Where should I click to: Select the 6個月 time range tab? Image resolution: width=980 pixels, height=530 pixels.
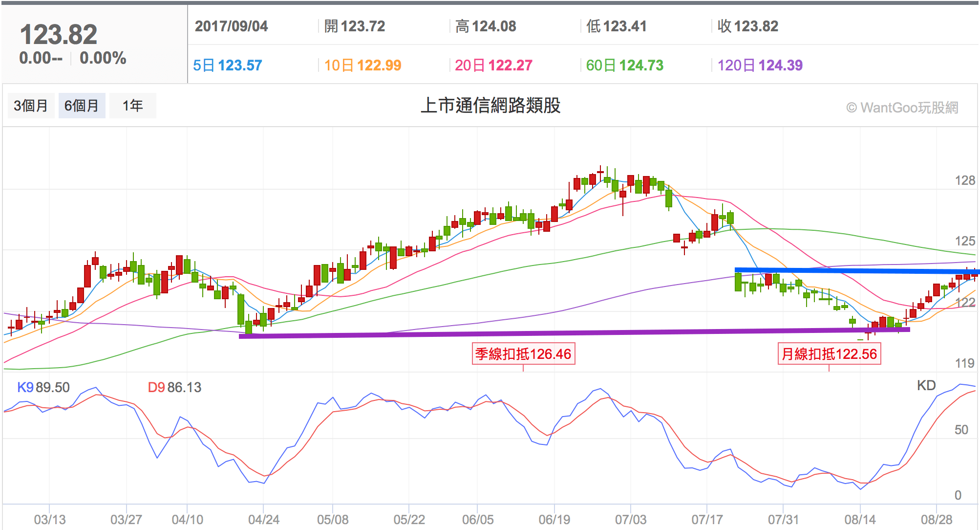(82, 106)
